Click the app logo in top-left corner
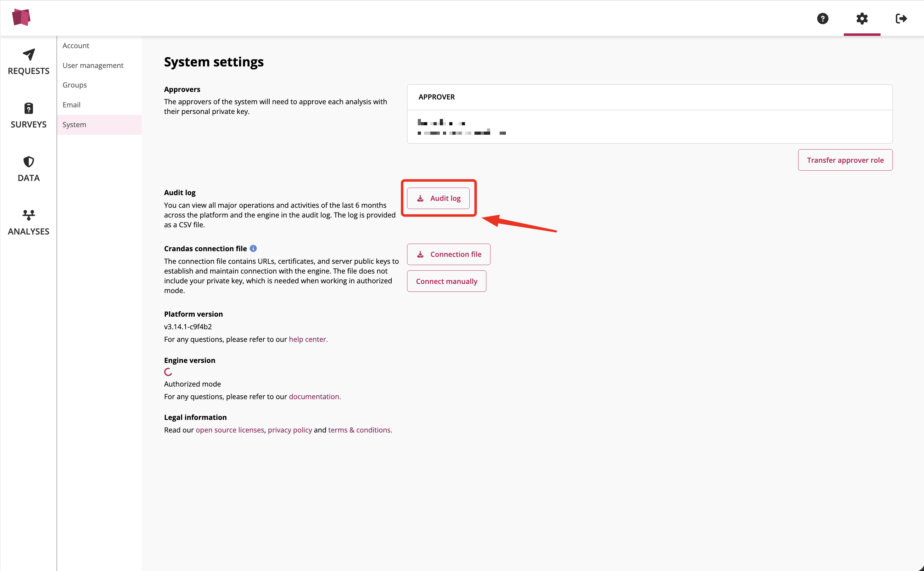 pyautogui.click(x=21, y=17)
